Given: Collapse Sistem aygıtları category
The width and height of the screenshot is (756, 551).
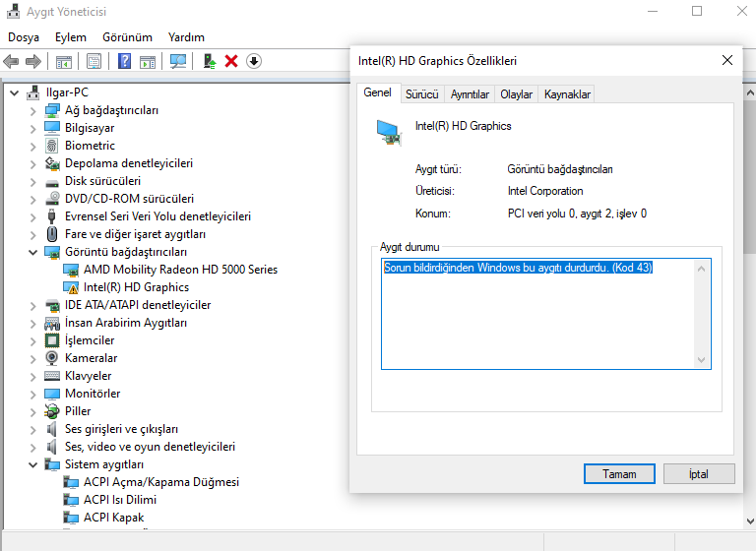Looking at the screenshot, I should coord(32,464).
